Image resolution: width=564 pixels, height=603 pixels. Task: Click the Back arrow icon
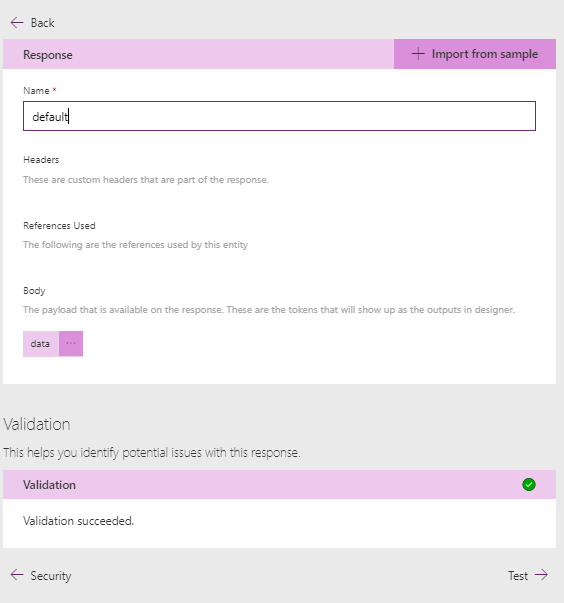[17, 23]
